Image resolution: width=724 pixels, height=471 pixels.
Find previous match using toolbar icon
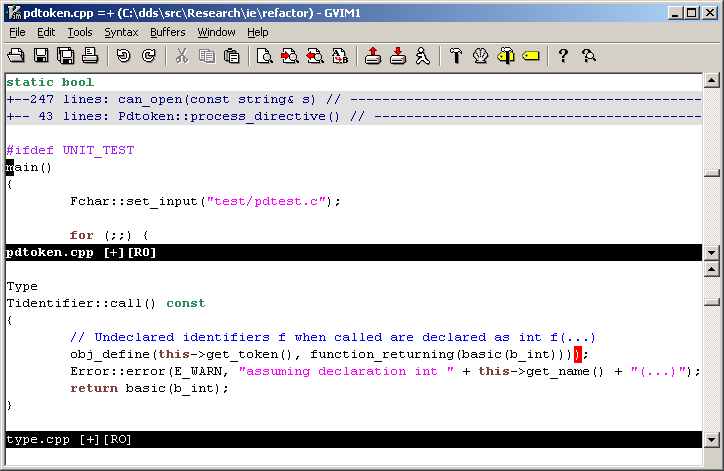coord(314,56)
